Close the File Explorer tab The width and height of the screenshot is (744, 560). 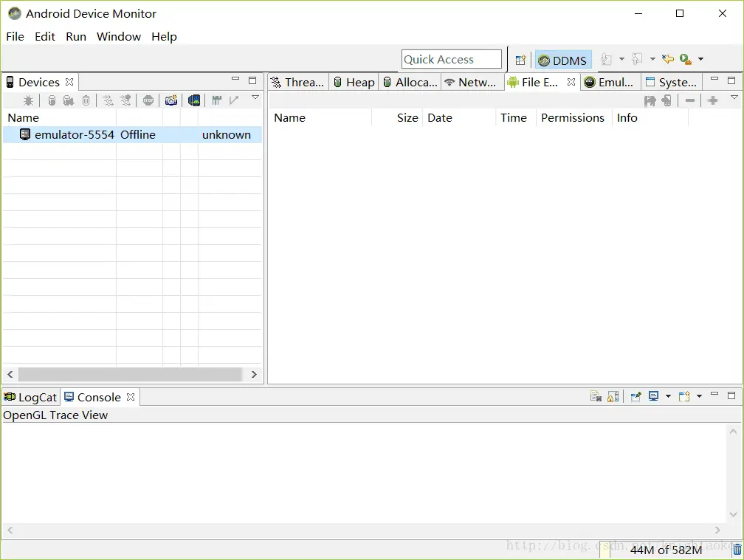571,82
